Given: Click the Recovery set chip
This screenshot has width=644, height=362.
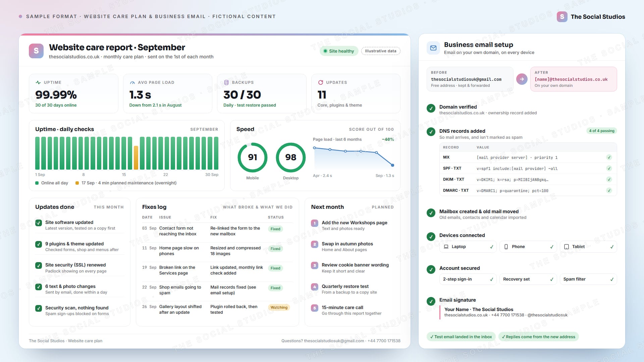Looking at the screenshot, I should (x=528, y=279).
